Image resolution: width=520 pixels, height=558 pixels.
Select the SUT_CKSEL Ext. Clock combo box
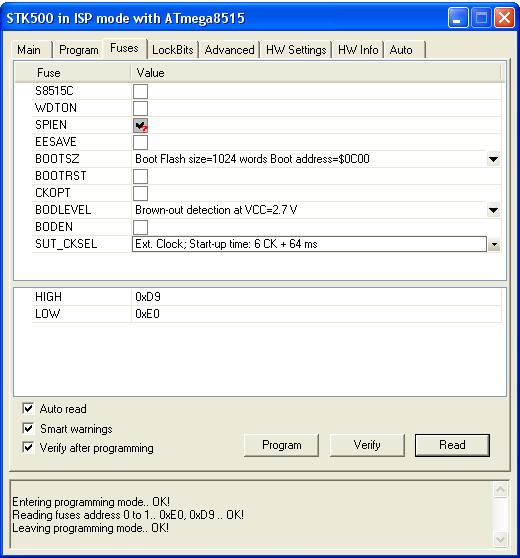(x=309, y=244)
